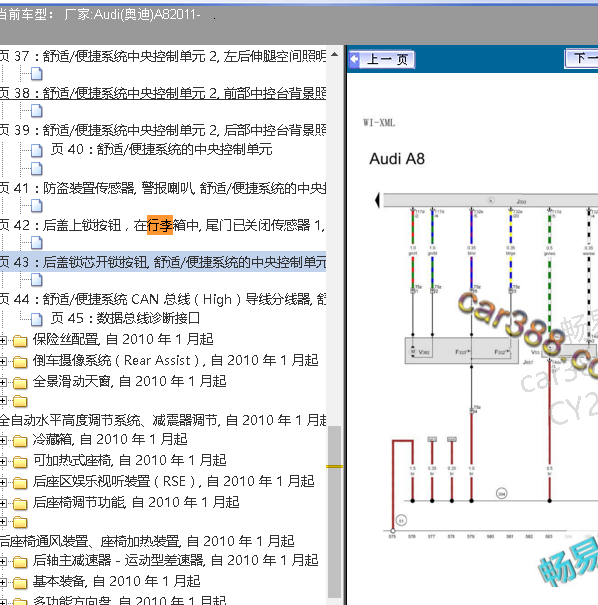Expand 后座椅通风装置 folder node
Screen dimensions: 598x605
(3, 522)
